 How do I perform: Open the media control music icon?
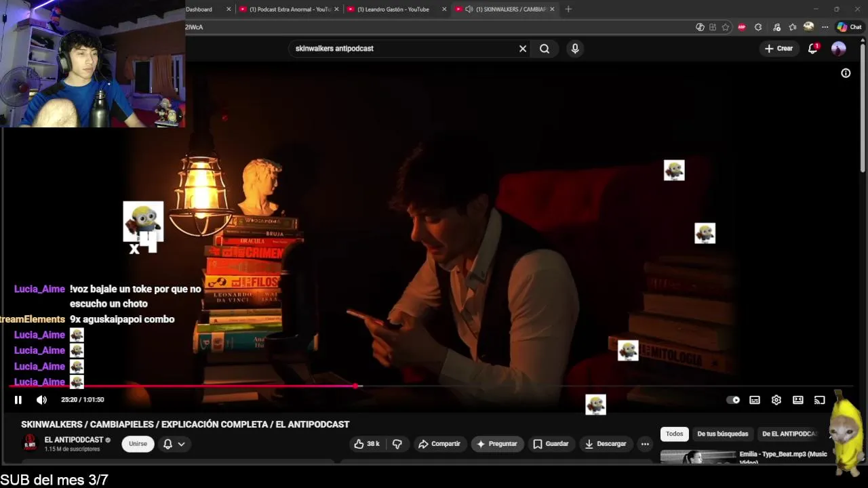[776, 27]
